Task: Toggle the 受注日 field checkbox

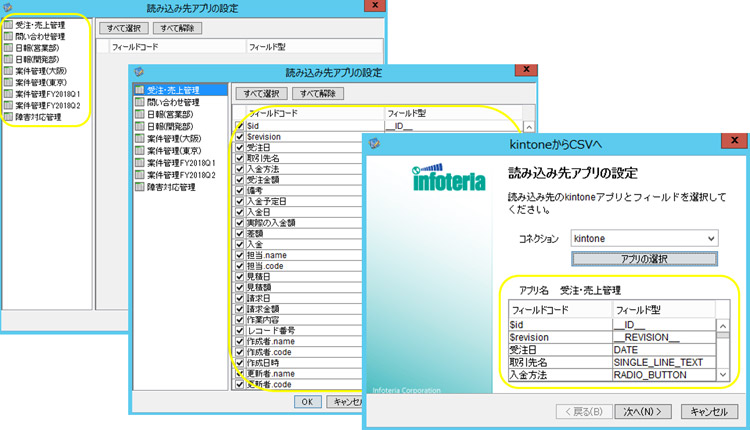Action: pos(240,147)
